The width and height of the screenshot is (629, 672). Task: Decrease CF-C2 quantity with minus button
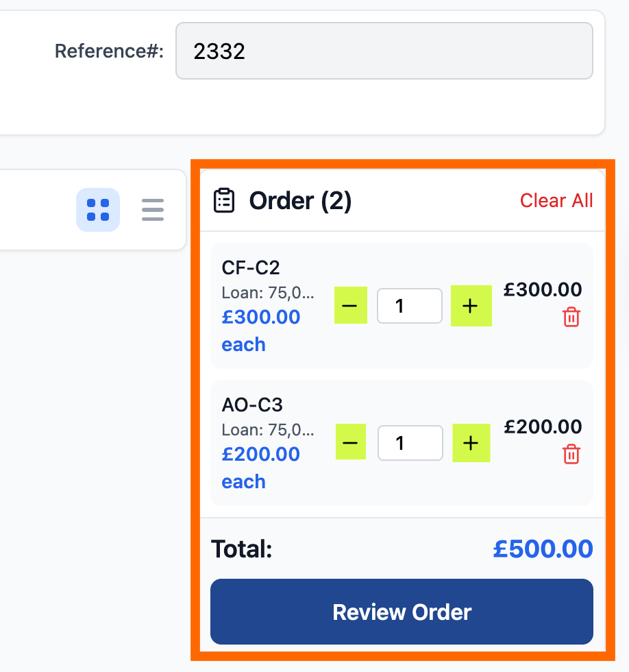[x=350, y=305]
